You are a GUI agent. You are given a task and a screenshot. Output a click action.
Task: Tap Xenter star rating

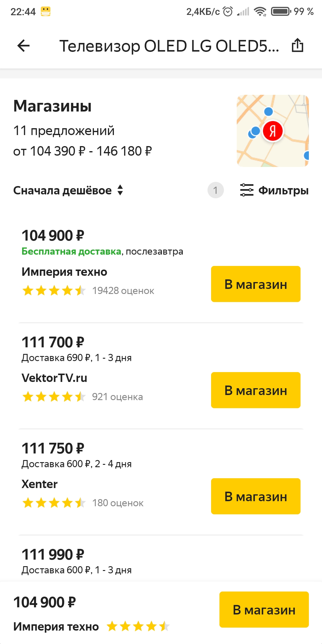54,503
